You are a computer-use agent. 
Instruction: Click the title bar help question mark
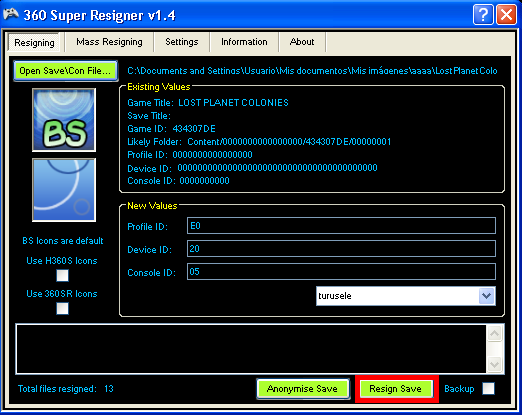483,14
